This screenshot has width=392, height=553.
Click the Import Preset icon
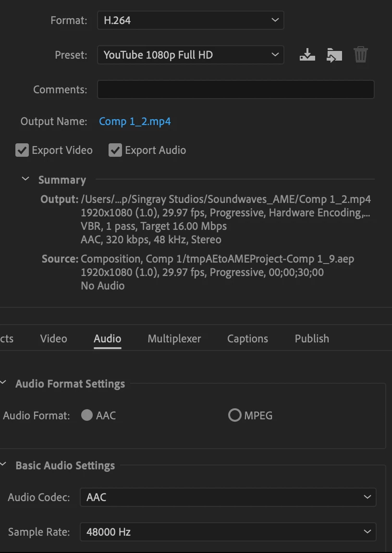tap(334, 55)
